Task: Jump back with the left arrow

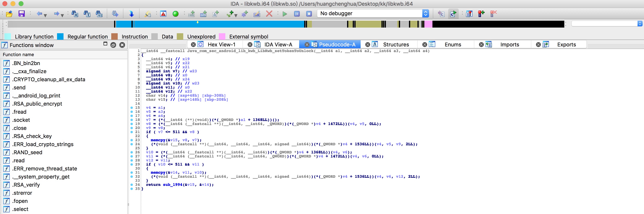Action: click(39, 14)
